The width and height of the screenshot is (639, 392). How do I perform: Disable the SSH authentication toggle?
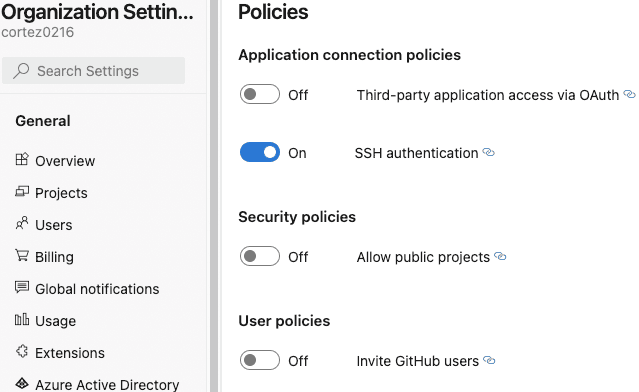(260, 152)
